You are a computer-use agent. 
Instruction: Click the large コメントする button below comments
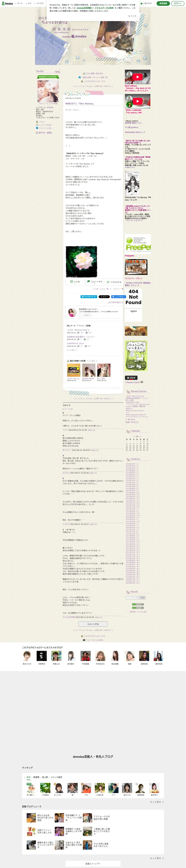93,624
